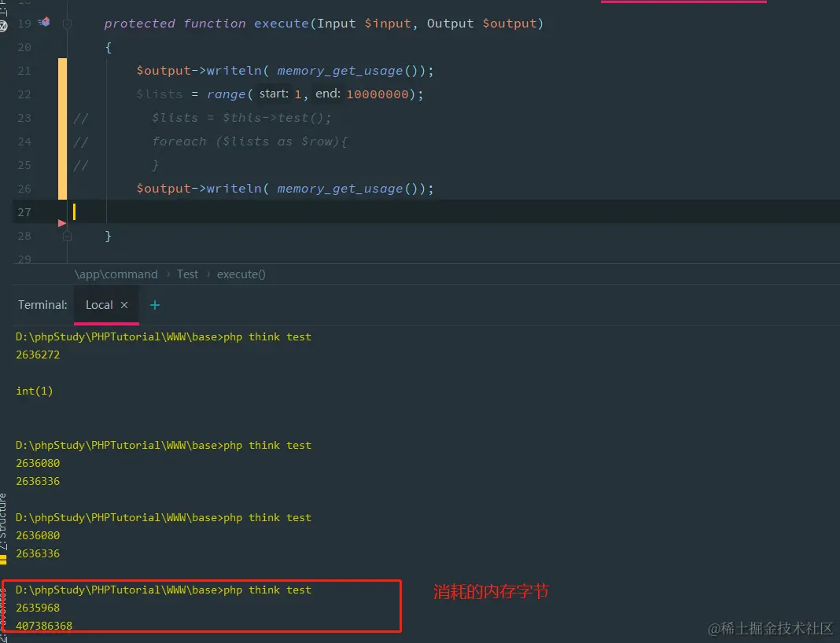This screenshot has height=643, width=840.
Task: Click the protected keyword on line 19
Action: [x=139, y=24]
